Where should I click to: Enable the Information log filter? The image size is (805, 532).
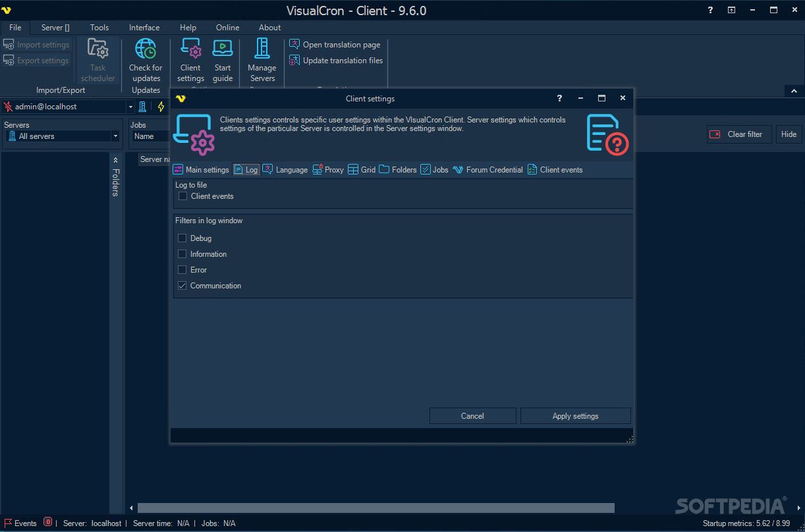coord(182,254)
